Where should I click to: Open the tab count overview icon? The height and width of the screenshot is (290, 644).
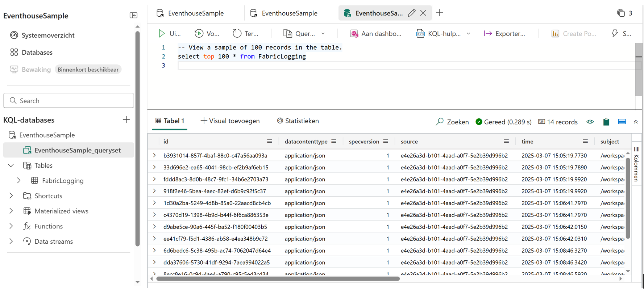click(x=621, y=13)
